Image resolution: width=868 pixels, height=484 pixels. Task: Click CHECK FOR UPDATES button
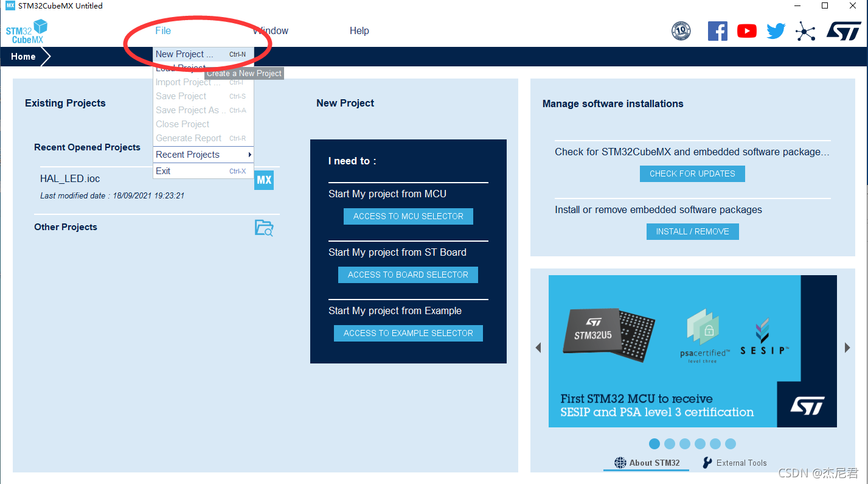click(x=692, y=174)
